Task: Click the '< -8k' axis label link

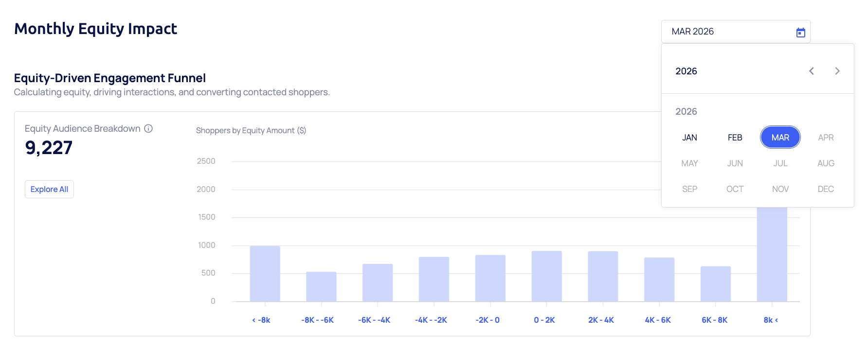Action: click(x=261, y=320)
